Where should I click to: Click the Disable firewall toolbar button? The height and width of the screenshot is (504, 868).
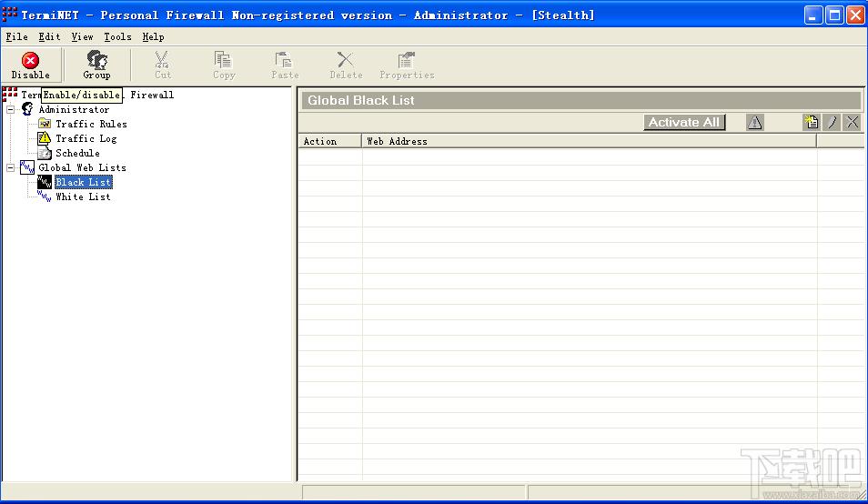[30, 66]
